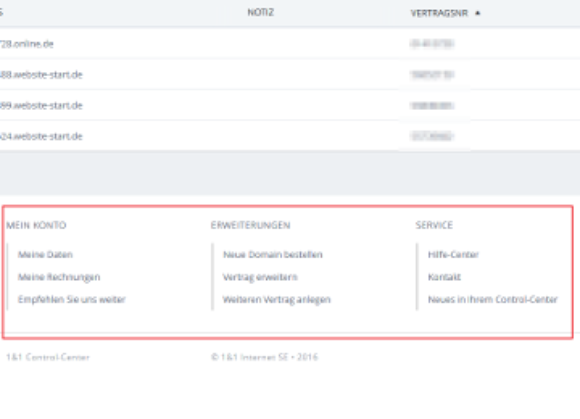Open the 24.website-start.de row
The height and width of the screenshot is (419, 580).
[x=290, y=136]
